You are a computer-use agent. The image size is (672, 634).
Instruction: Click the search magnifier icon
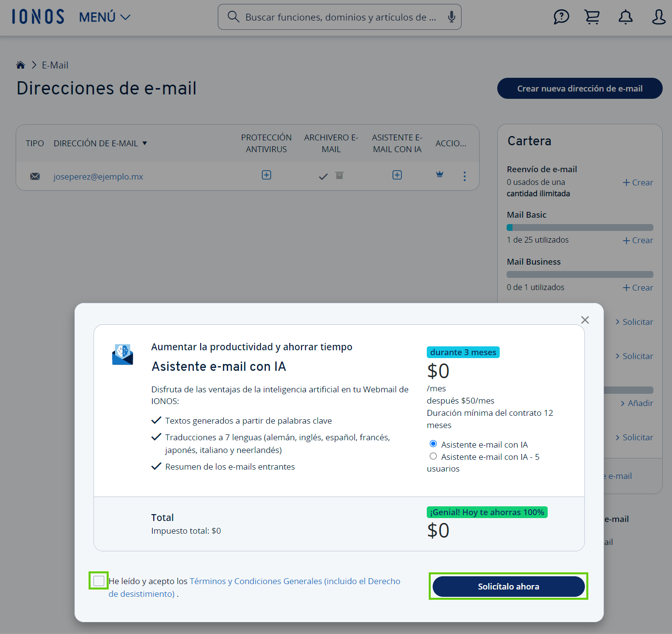(233, 17)
